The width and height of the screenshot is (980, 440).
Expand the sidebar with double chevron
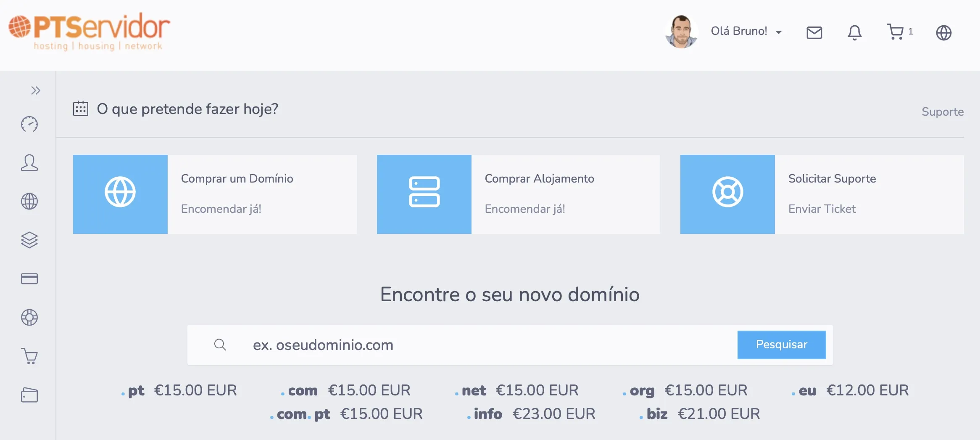[35, 90]
